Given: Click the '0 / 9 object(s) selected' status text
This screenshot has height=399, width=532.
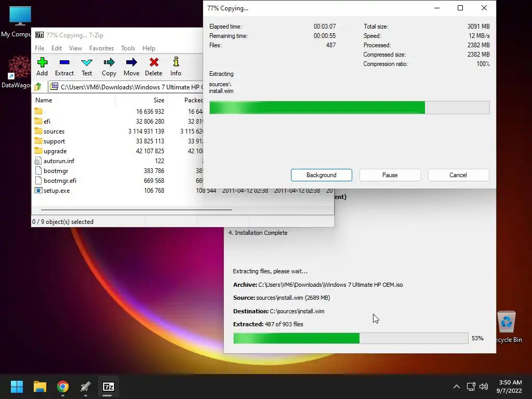Looking at the screenshot, I should [x=63, y=222].
